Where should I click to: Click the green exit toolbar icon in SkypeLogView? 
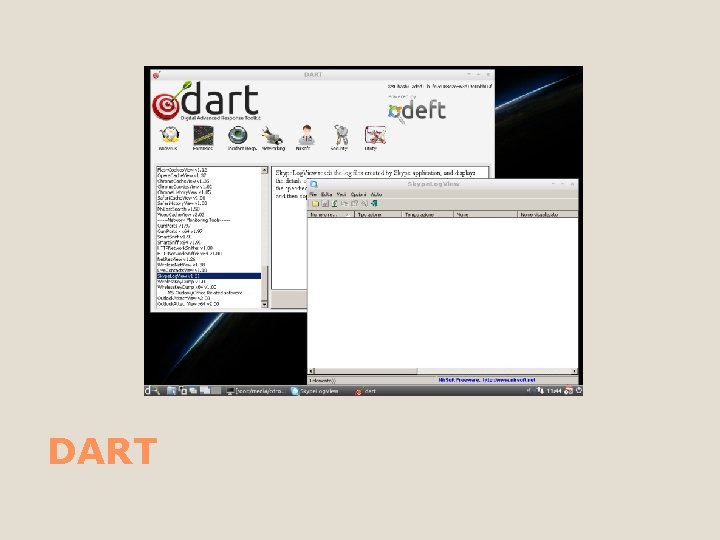(x=374, y=203)
